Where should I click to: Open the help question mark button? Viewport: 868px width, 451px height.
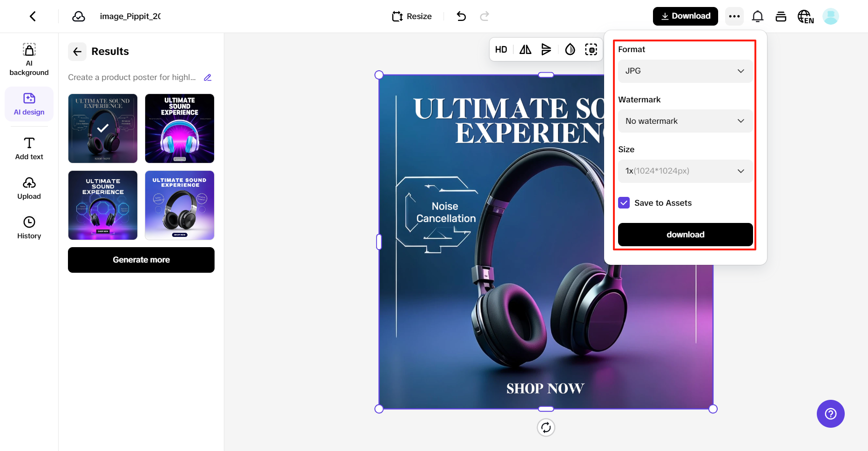coord(831,414)
